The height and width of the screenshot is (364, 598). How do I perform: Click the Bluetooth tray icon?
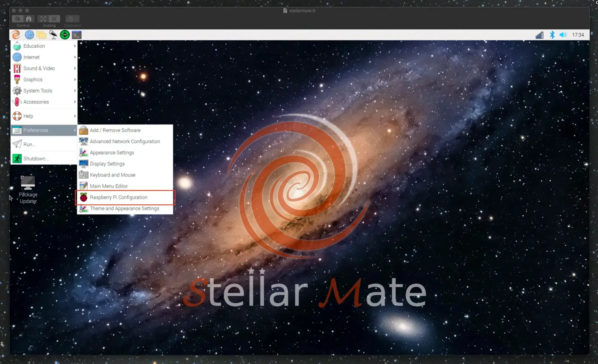[552, 35]
